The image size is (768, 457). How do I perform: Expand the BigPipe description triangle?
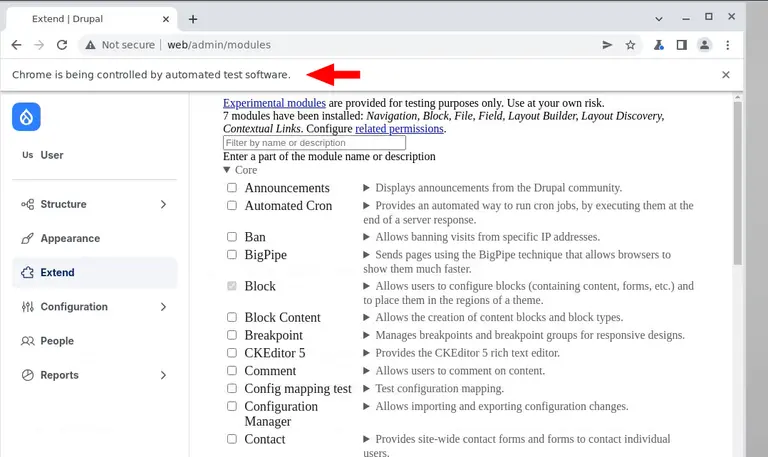366,254
